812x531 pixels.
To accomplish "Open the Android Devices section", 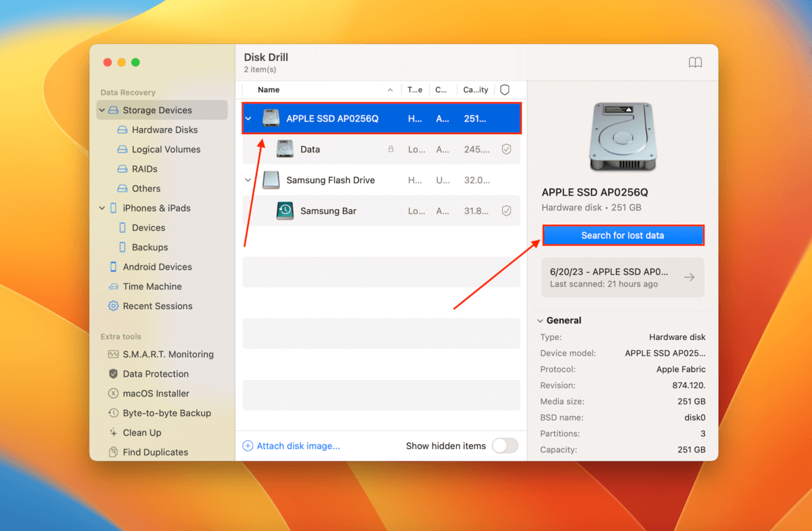I will (157, 268).
